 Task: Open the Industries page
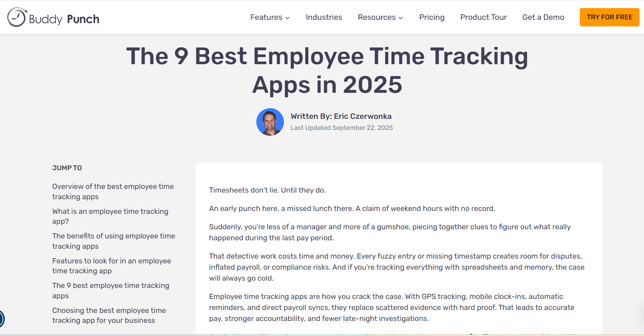point(324,17)
